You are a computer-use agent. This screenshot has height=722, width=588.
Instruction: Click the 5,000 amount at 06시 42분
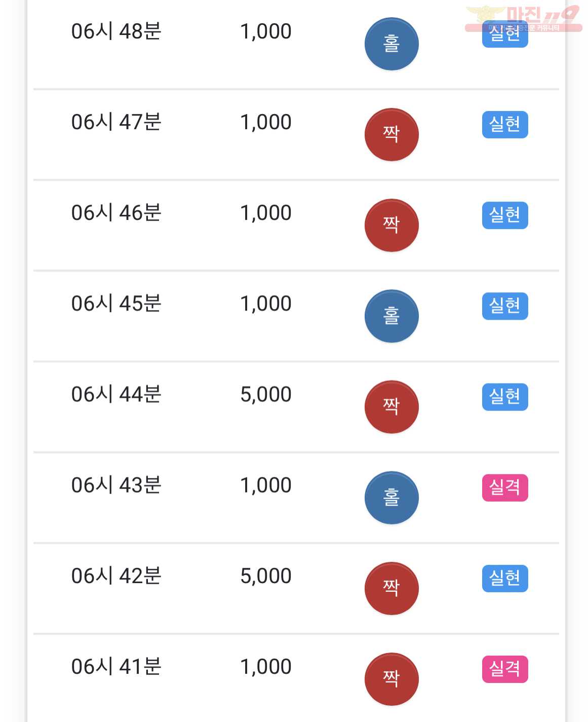point(266,576)
